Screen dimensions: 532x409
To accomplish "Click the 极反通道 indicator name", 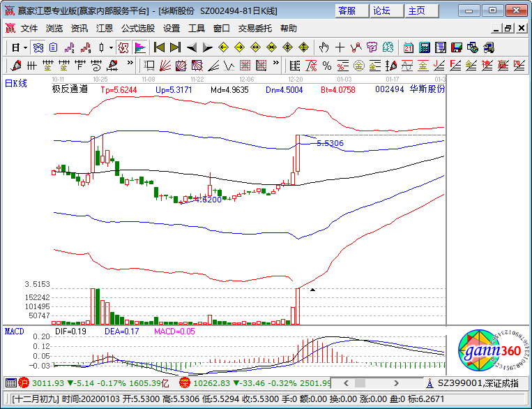I will pos(70,89).
